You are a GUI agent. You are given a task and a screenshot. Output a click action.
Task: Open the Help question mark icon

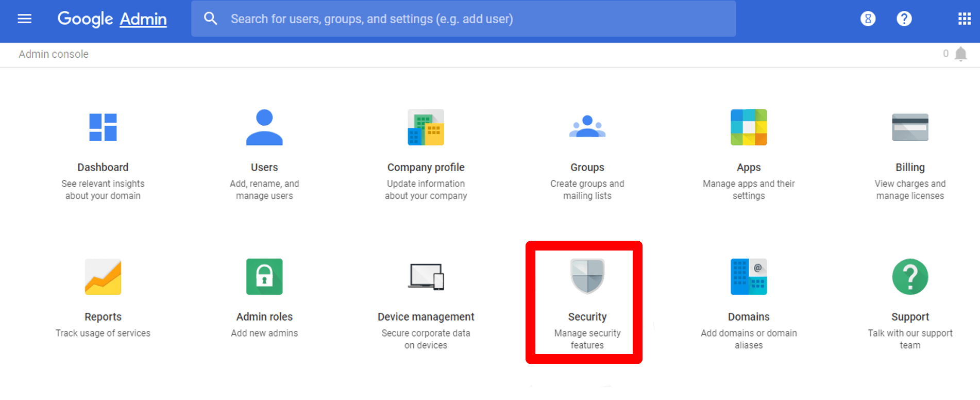tap(904, 19)
